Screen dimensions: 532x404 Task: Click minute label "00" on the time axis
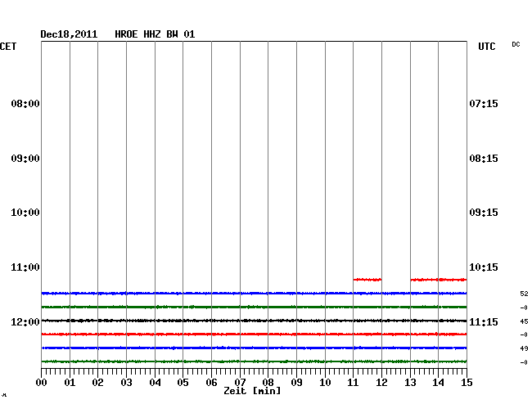coord(42,383)
